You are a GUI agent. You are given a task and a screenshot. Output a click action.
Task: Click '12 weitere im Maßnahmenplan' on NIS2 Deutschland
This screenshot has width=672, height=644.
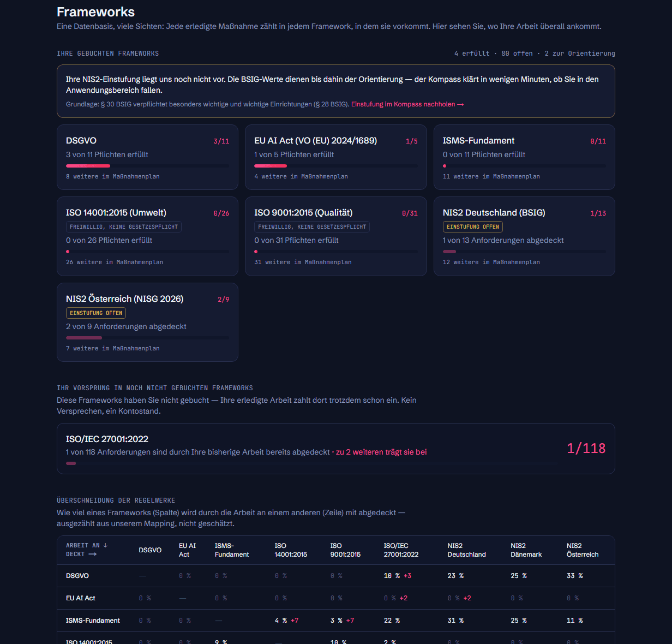[x=491, y=263]
